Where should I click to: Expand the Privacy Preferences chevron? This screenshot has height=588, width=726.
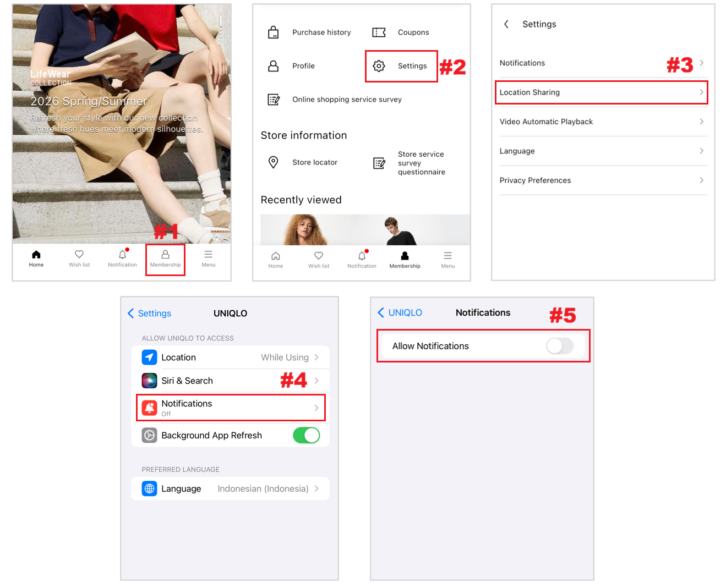[701, 180]
